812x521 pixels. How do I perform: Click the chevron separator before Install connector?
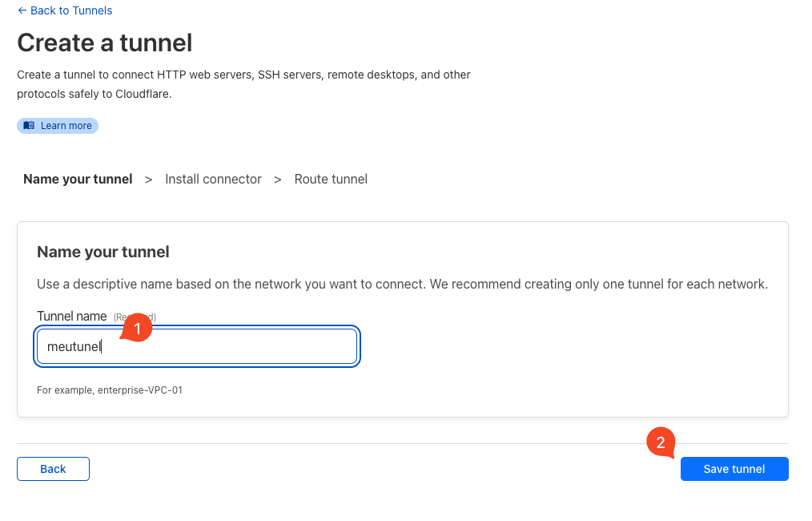(148, 180)
